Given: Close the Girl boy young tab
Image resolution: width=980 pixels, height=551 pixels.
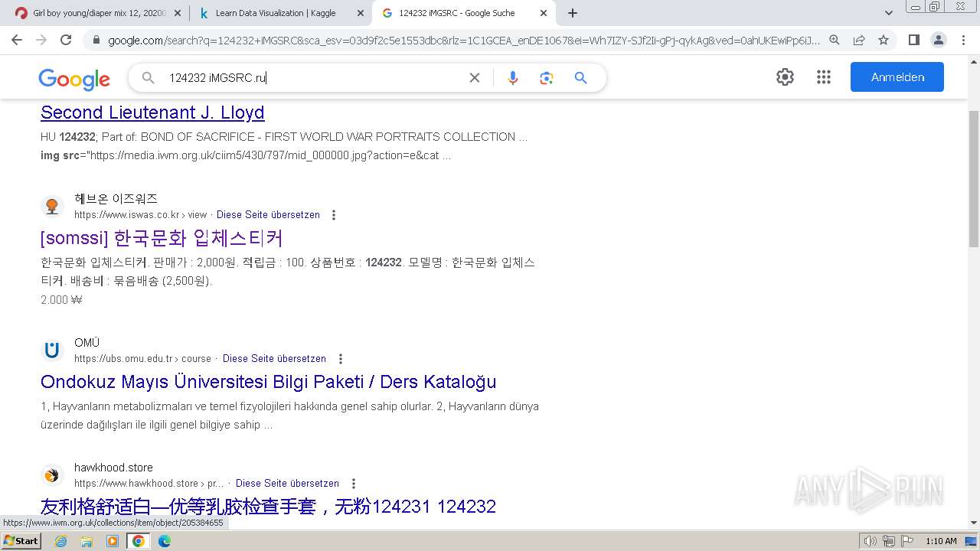Looking at the screenshot, I should click(x=178, y=13).
